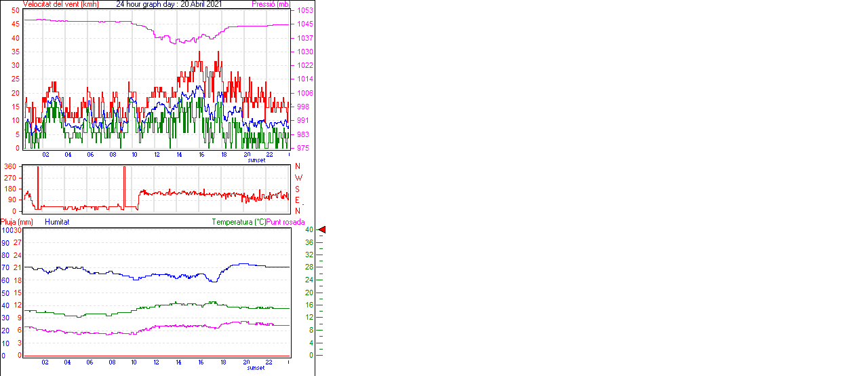
Task: Select the 'Pluja (mm)' legend label
Action: pyautogui.click(x=17, y=222)
